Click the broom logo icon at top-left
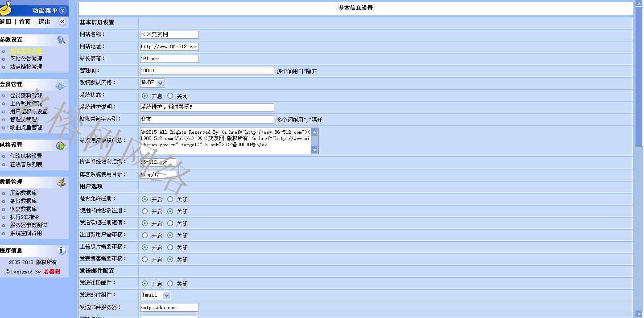The image size is (644, 318). coord(6,8)
